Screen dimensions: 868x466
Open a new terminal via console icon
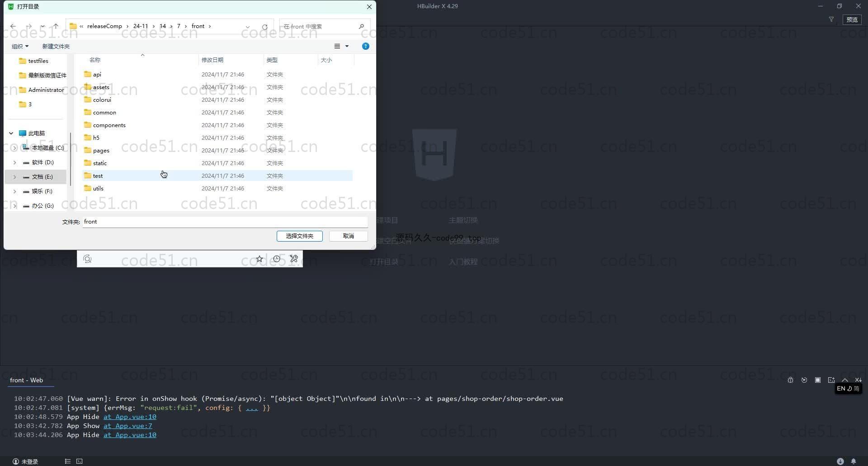coord(831,380)
